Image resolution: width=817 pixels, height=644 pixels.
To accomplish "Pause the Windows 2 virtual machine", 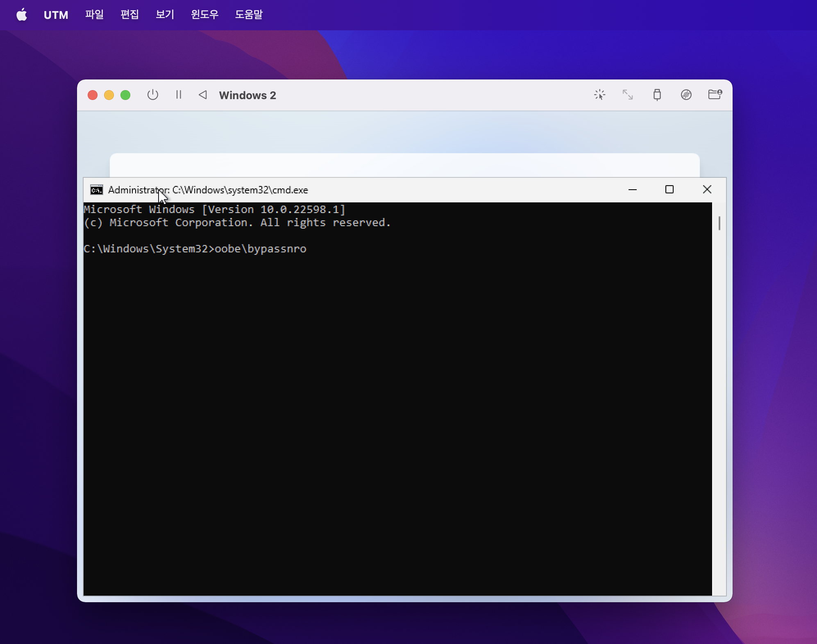I will [179, 95].
